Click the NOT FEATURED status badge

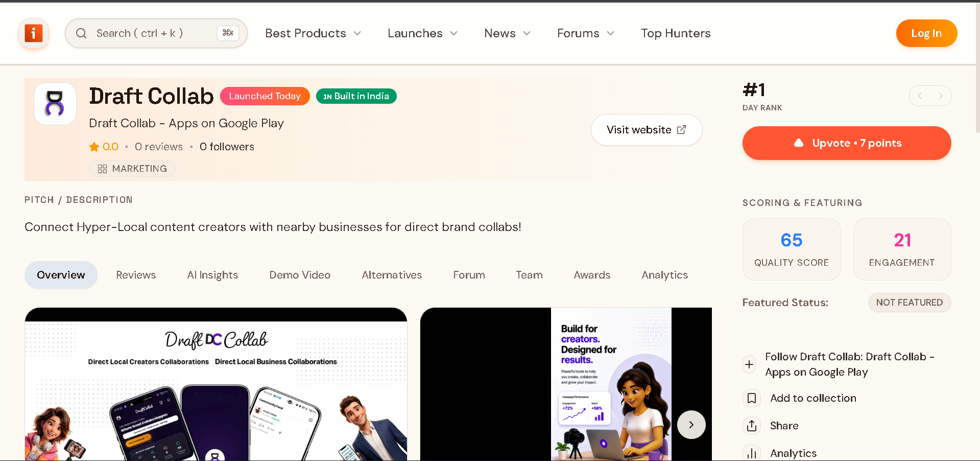coord(910,303)
